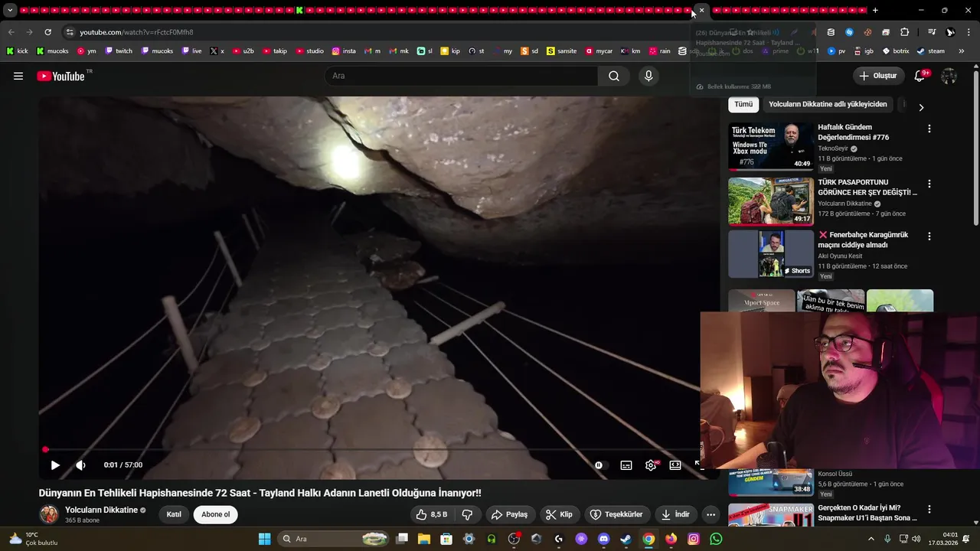Image resolution: width=980 pixels, height=551 pixels.
Task: Join channel with Katıl button
Action: coord(174,514)
